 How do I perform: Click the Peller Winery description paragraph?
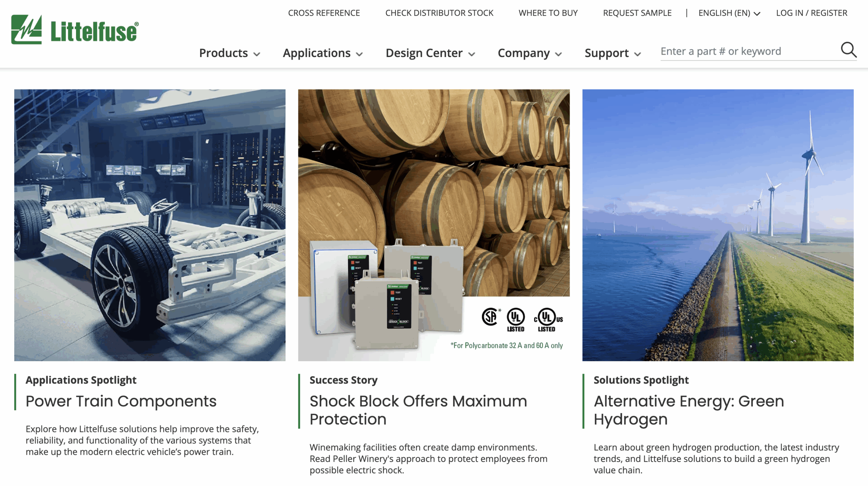(428, 459)
